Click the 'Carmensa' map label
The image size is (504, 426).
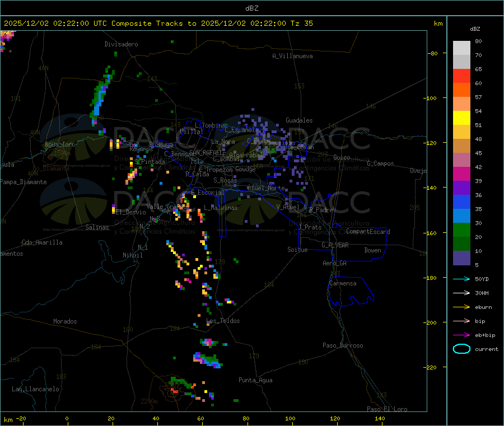pos(343,283)
